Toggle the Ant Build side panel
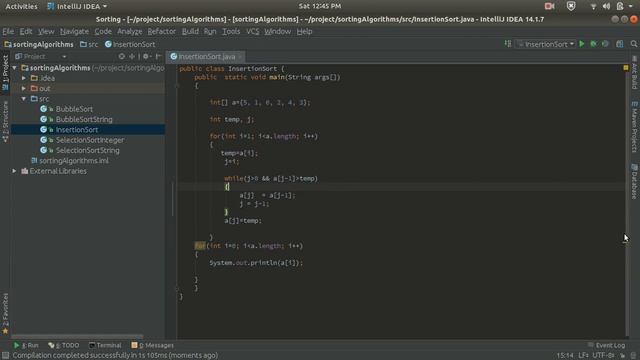 [635, 72]
